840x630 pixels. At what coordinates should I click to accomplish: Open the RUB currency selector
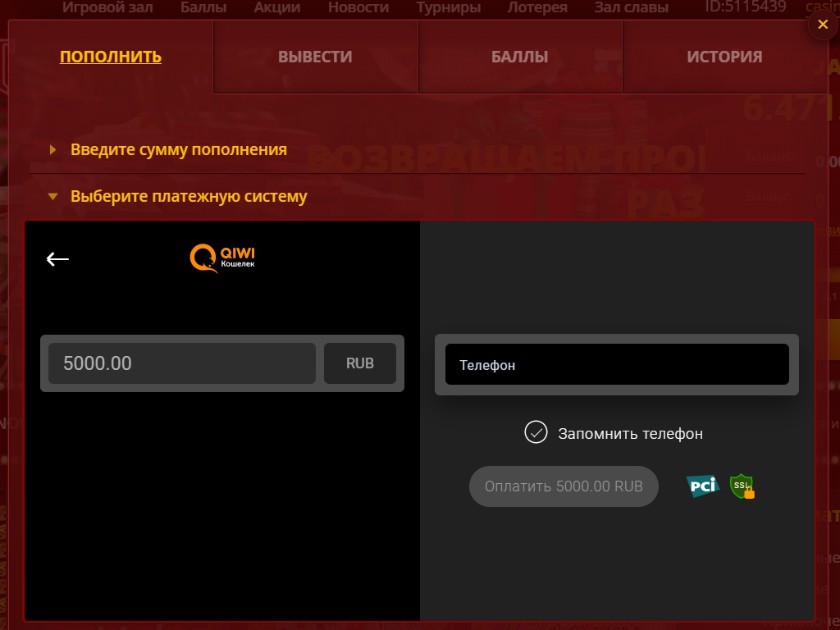pos(359,363)
